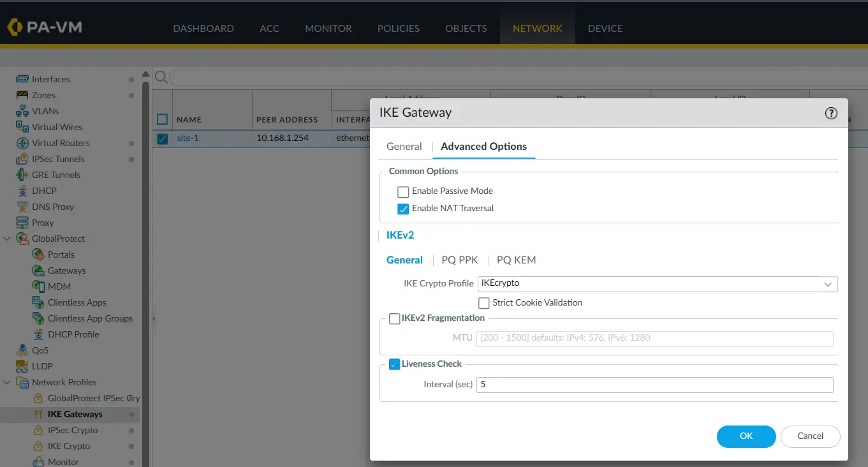Screen dimensions: 868x467
Task: Open the ACC top menu
Action: point(269,28)
